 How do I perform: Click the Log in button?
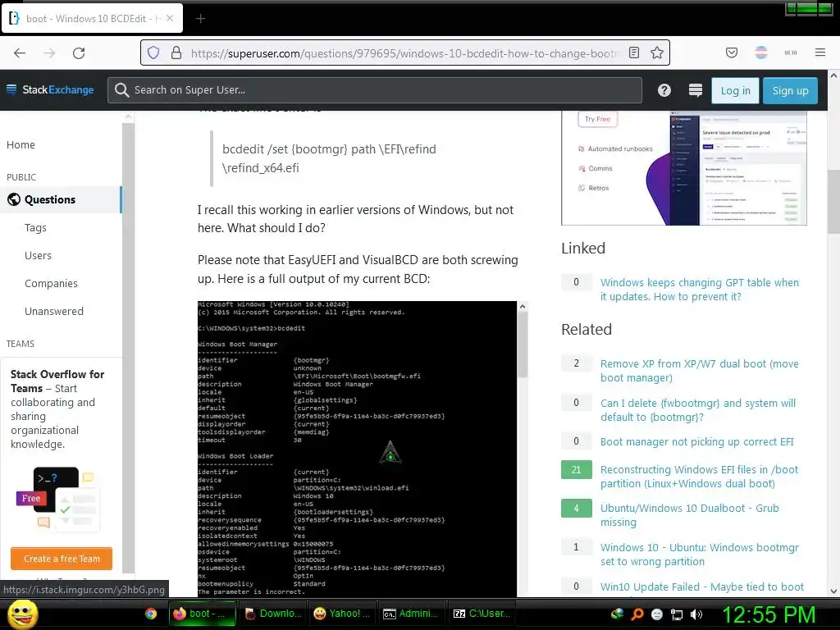[735, 90]
